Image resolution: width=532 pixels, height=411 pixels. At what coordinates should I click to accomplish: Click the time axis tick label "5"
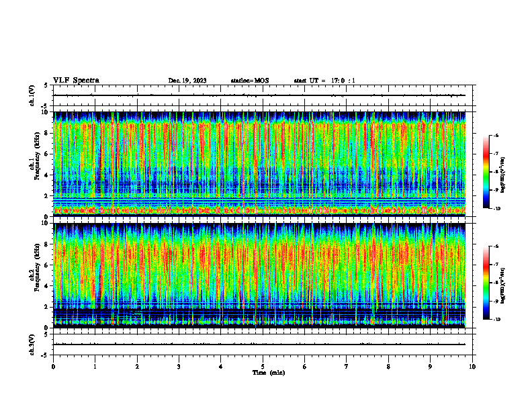tap(263, 367)
